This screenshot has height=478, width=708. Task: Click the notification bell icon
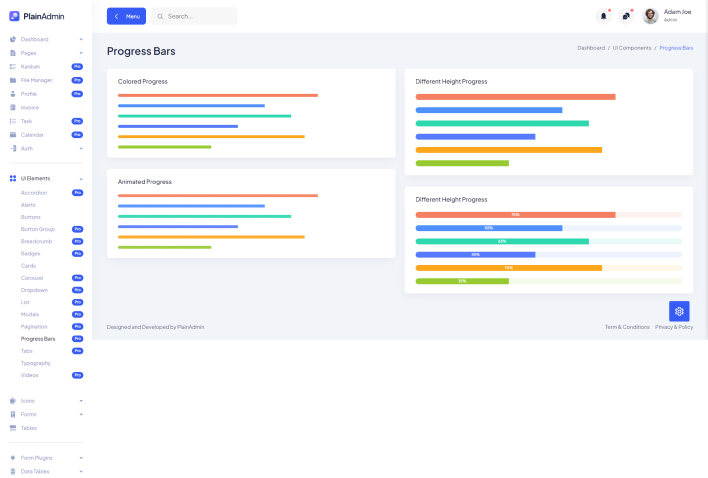pos(603,16)
